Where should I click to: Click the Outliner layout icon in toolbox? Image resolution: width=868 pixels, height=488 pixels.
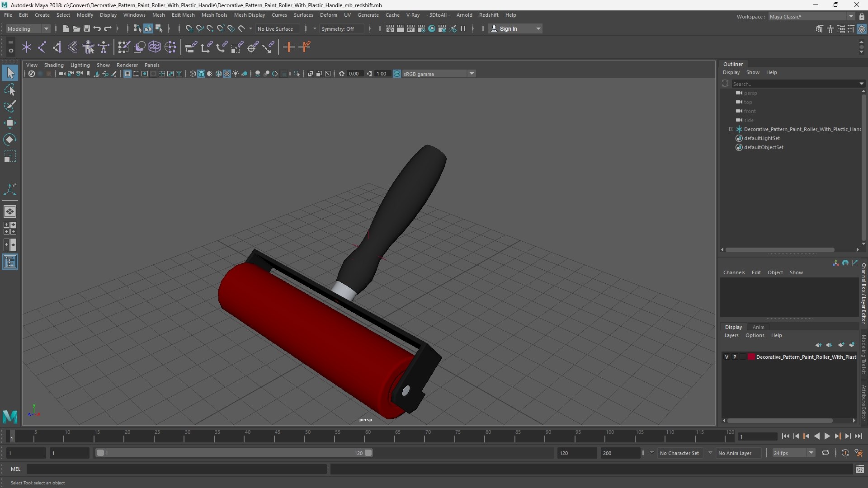[x=10, y=262]
